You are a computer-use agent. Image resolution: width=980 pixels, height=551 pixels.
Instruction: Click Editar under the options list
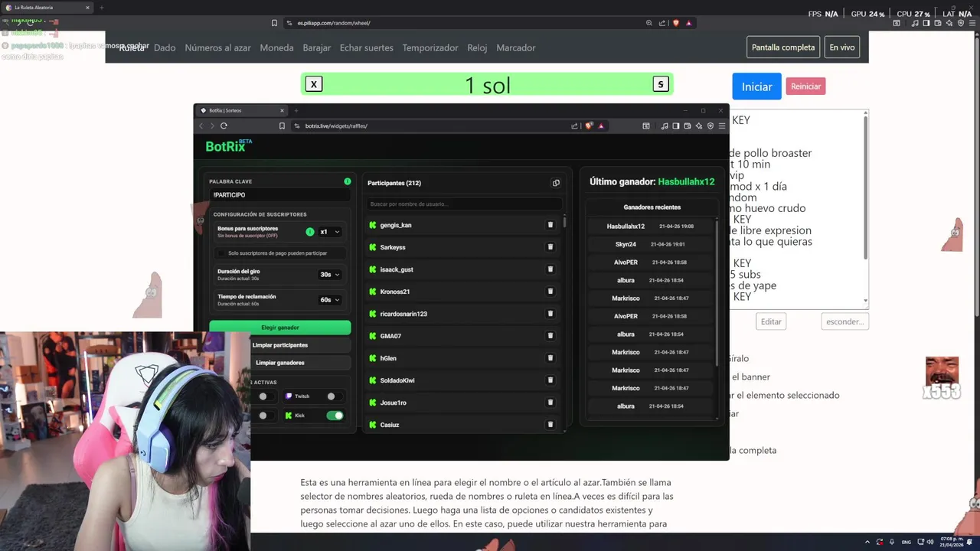point(771,321)
